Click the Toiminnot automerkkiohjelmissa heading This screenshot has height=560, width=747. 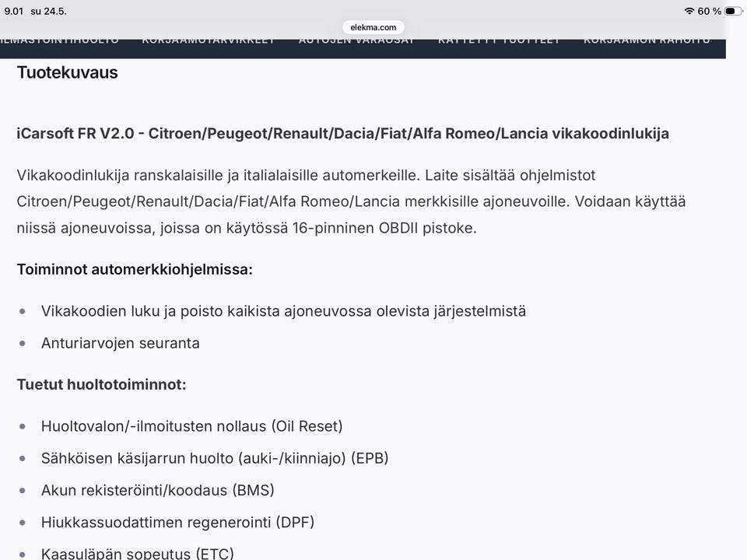[135, 270]
